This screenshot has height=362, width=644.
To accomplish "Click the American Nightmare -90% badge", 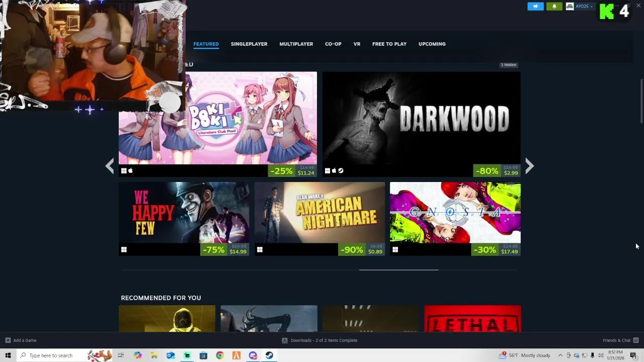I will 352,250.
